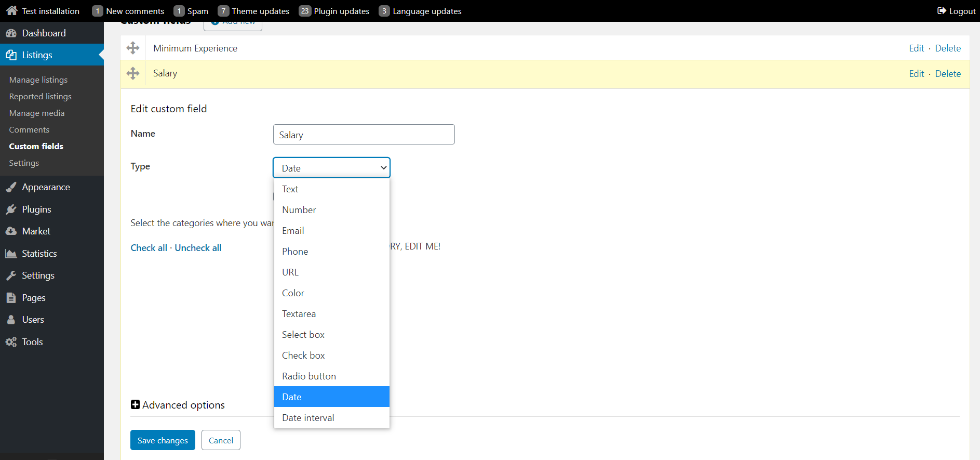Click move handle for Minimum Experience field
This screenshot has width=980, height=460.
(x=133, y=48)
